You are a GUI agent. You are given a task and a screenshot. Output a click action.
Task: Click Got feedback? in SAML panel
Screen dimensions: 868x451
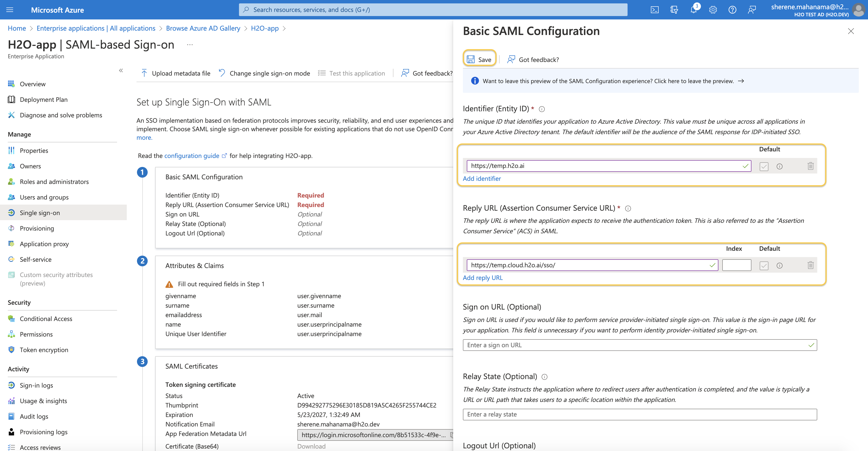pyautogui.click(x=533, y=60)
